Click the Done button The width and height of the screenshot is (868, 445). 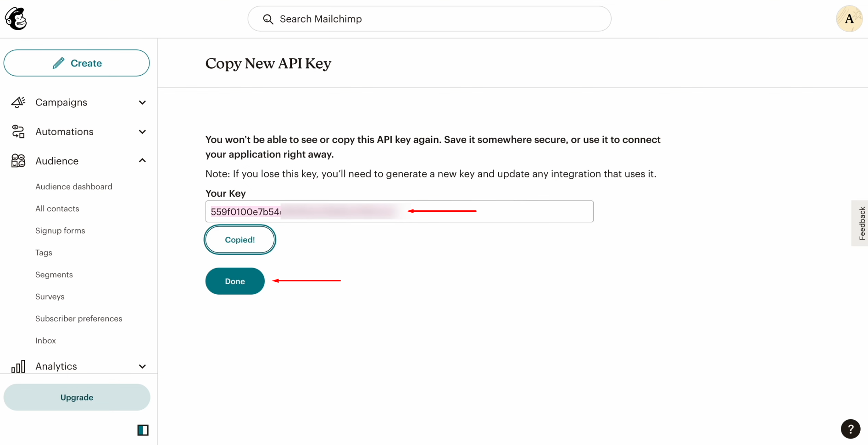[235, 281]
